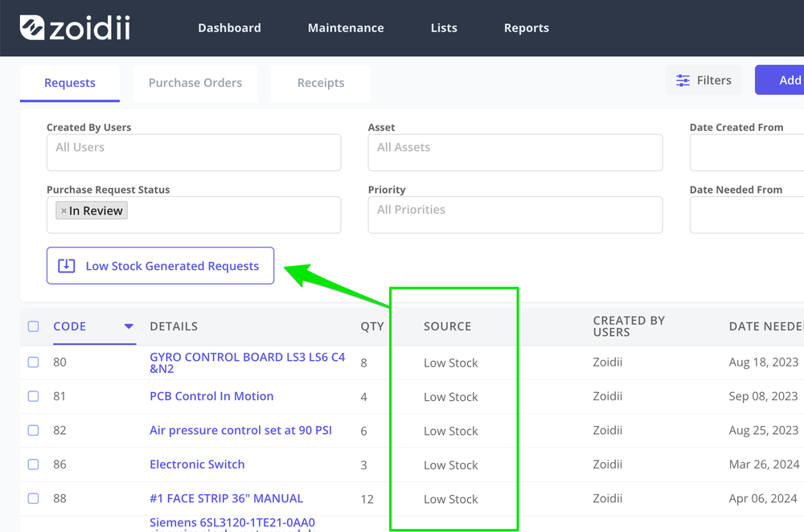Viewport: 804px width, 532px height.
Task: Click the zoidii logo
Action: (75, 27)
